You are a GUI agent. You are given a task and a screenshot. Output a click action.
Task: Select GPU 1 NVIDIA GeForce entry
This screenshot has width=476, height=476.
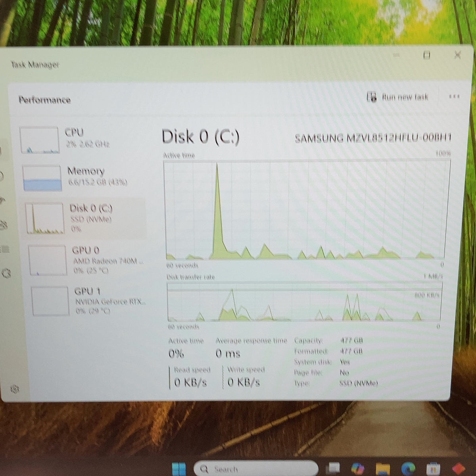coord(88,301)
